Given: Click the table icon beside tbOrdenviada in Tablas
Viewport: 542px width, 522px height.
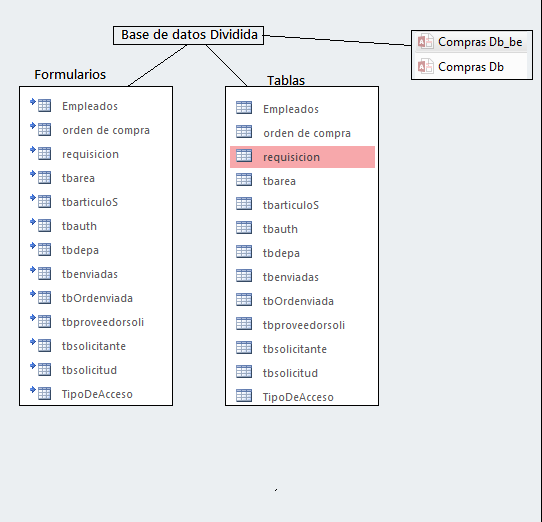Looking at the screenshot, I should (x=244, y=300).
